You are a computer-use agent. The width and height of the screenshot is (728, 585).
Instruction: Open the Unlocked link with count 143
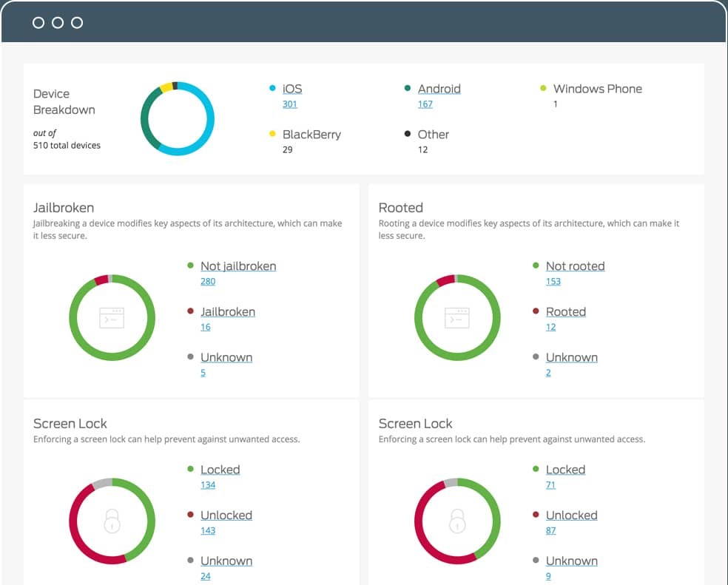click(x=226, y=515)
